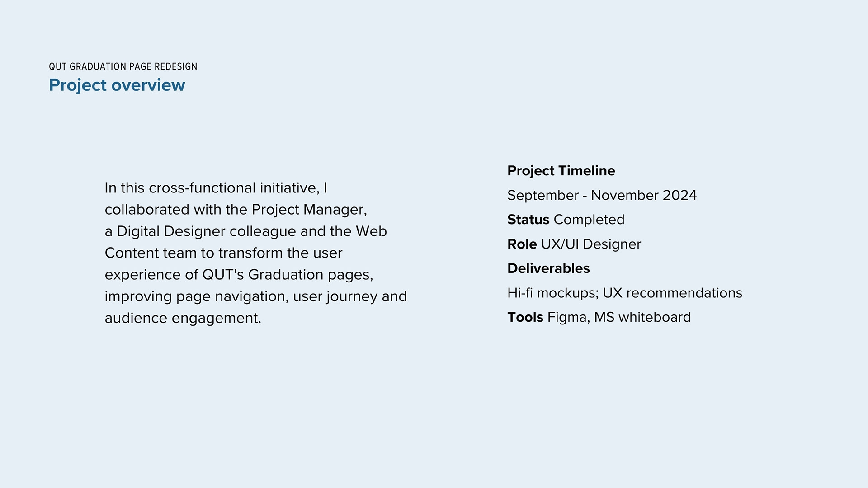The height and width of the screenshot is (488, 868).
Task: Click the 'a Digital Designer colleague' line
Action: [x=246, y=231]
